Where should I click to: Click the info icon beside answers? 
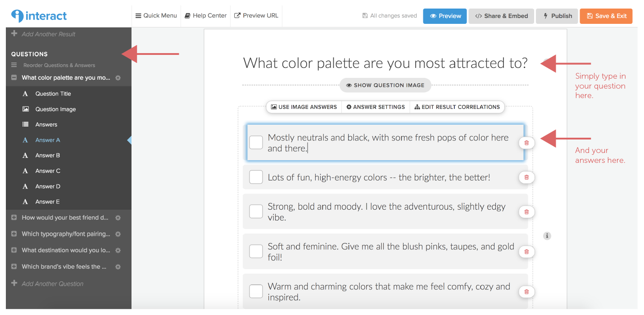click(x=547, y=235)
